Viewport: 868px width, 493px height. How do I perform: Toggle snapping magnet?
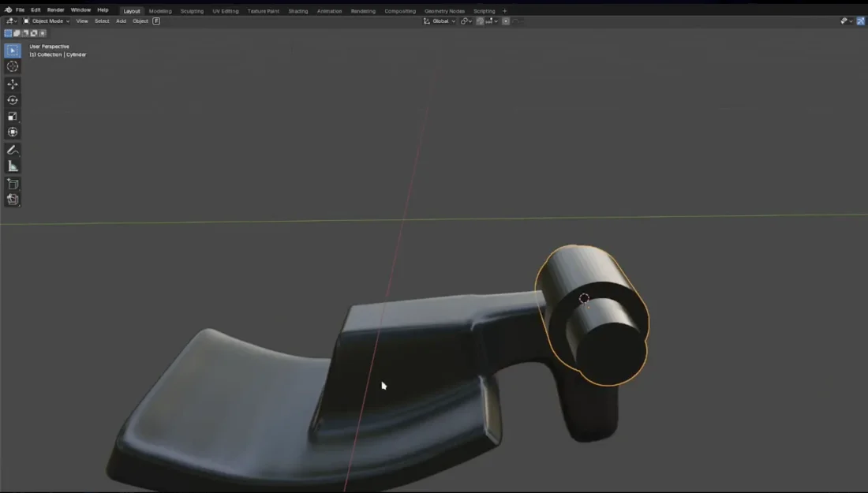(x=480, y=21)
